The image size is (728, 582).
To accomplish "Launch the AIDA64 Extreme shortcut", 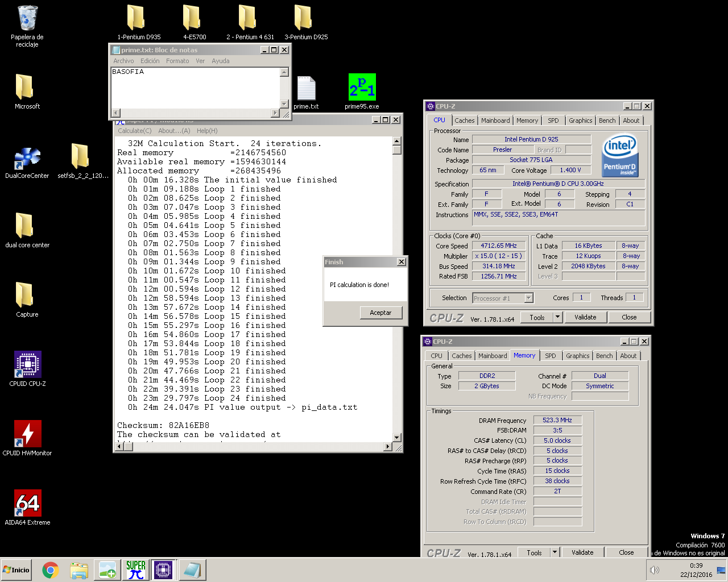I will pos(27,508).
